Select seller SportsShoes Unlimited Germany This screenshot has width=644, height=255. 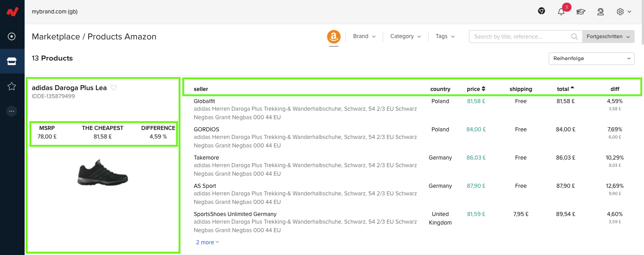pos(235,214)
